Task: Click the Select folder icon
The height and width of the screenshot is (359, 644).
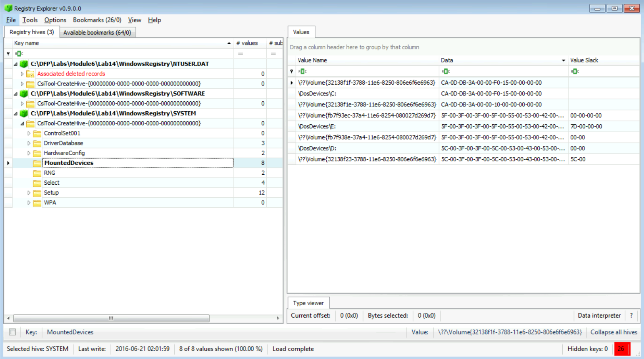Action: click(x=37, y=183)
